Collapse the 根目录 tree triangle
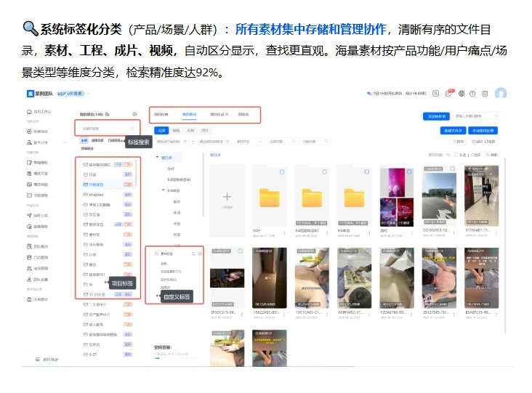The image size is (532, 393). 157,158
